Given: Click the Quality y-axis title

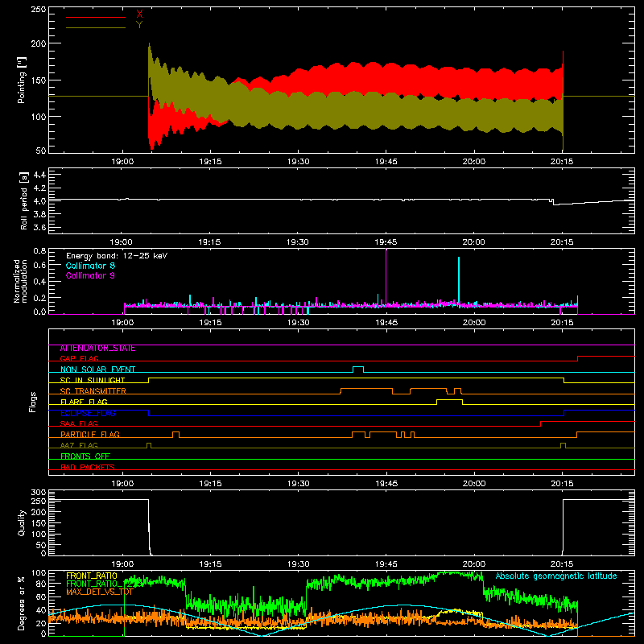Looking at the screenshot, I should (22, 522).
